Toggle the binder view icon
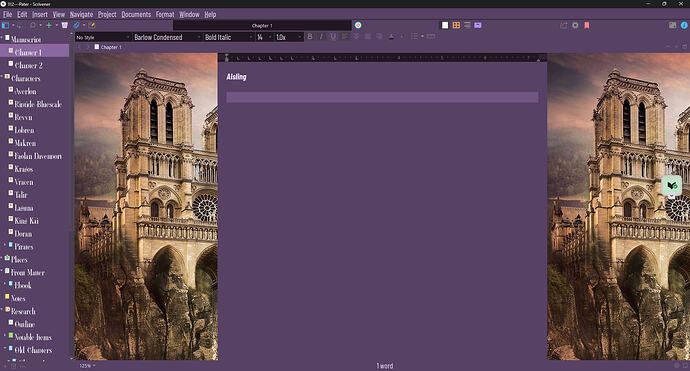The width and height of the screenshot is (690, 371). coord(6,26)
